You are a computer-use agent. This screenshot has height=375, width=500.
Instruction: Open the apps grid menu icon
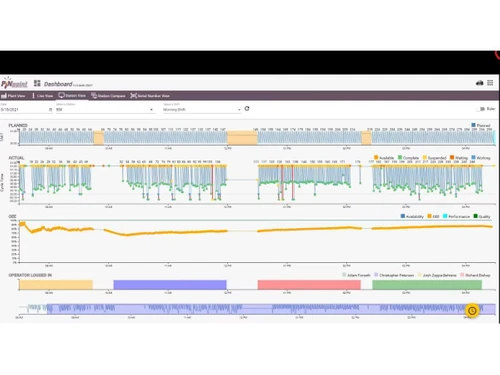click(x=490, y=83)
